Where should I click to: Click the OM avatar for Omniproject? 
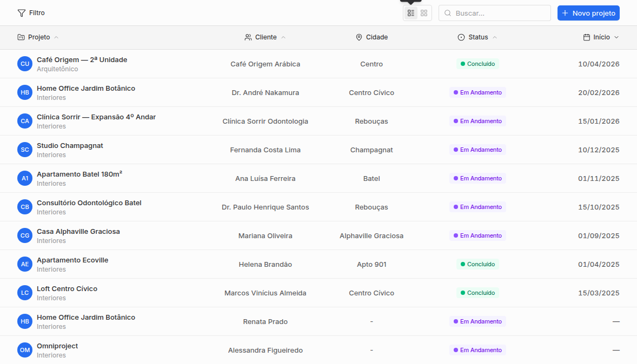point(25,350)
